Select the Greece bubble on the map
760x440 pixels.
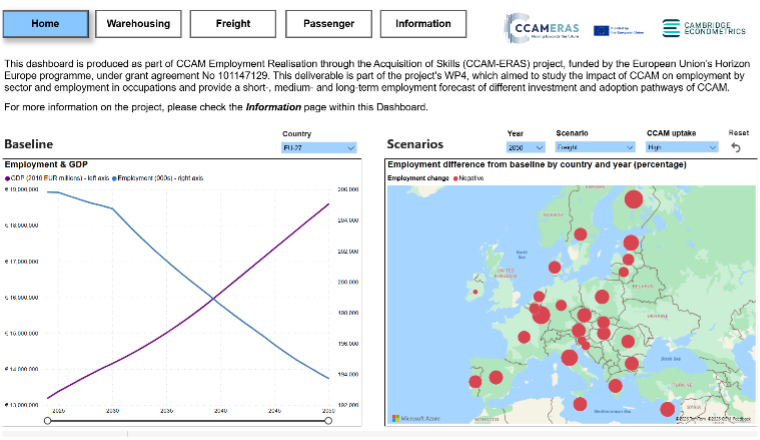tap(616, 386)
